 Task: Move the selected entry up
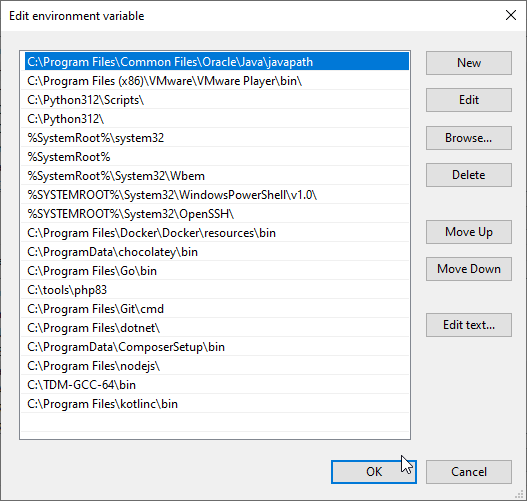coord(469,232)
